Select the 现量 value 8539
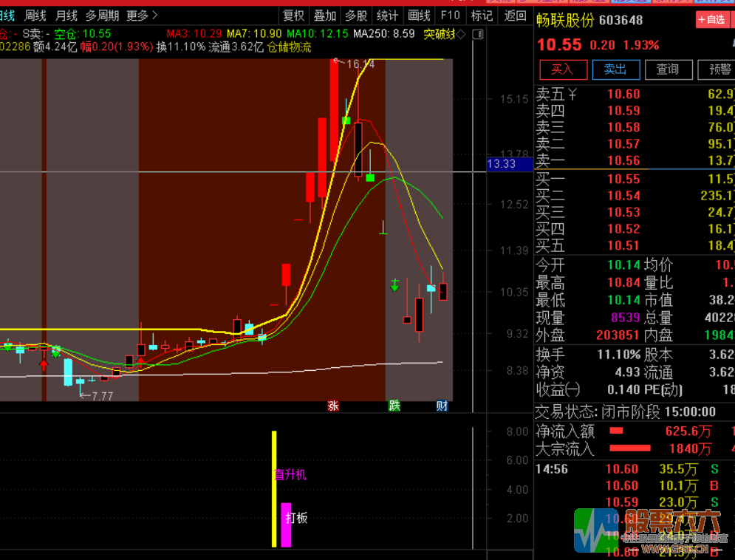This screenshot has width=735, height=560. point(626,318)
